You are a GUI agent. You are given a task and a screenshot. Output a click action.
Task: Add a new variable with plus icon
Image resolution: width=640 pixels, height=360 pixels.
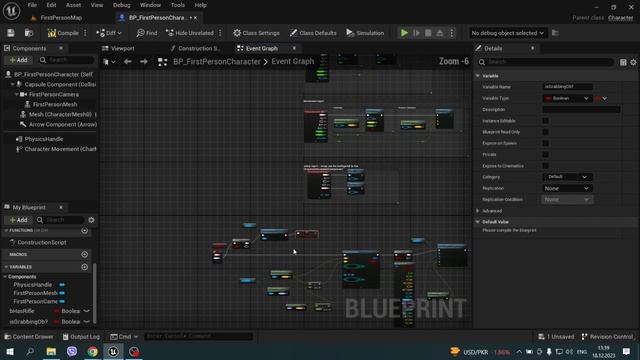point(84,267)
